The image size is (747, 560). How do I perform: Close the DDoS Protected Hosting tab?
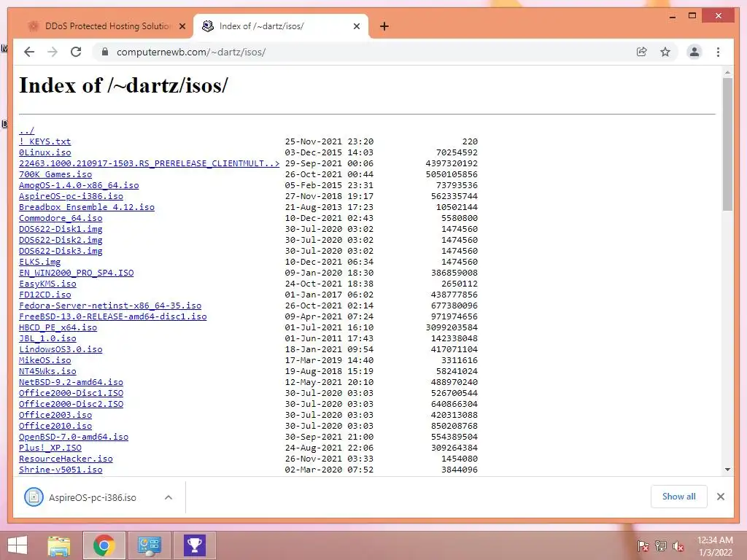(x=182, y=26)
